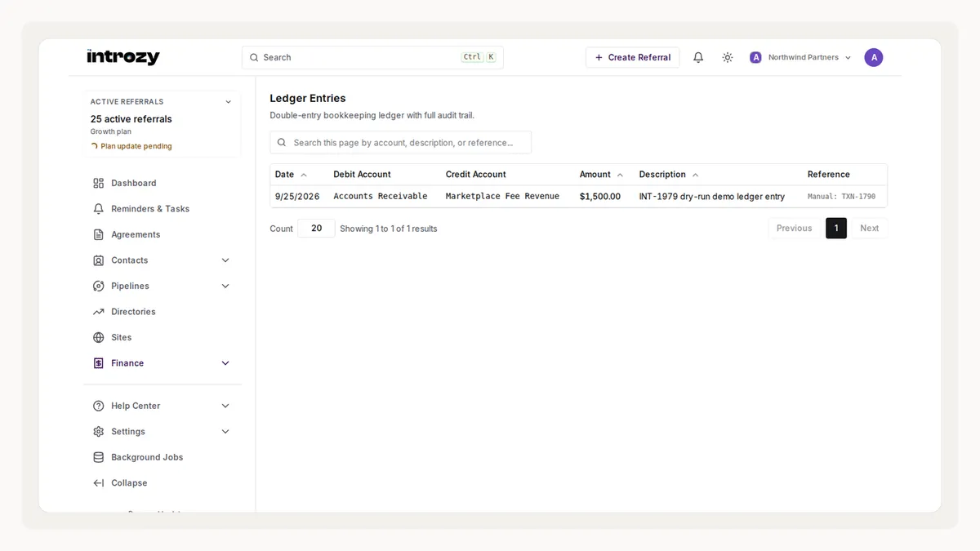Click the Ctrl K shortcut hint
Viewport: 980px width, 551px height.
(x=479, y=57)
